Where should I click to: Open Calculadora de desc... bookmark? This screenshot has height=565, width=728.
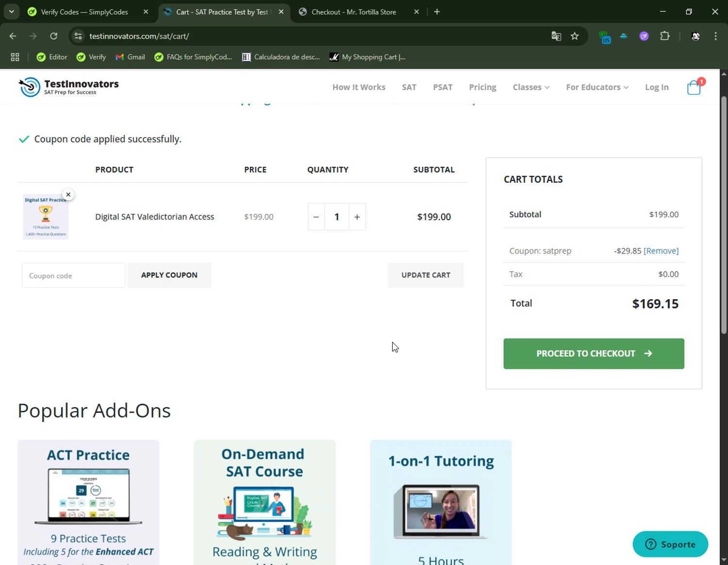281,57
